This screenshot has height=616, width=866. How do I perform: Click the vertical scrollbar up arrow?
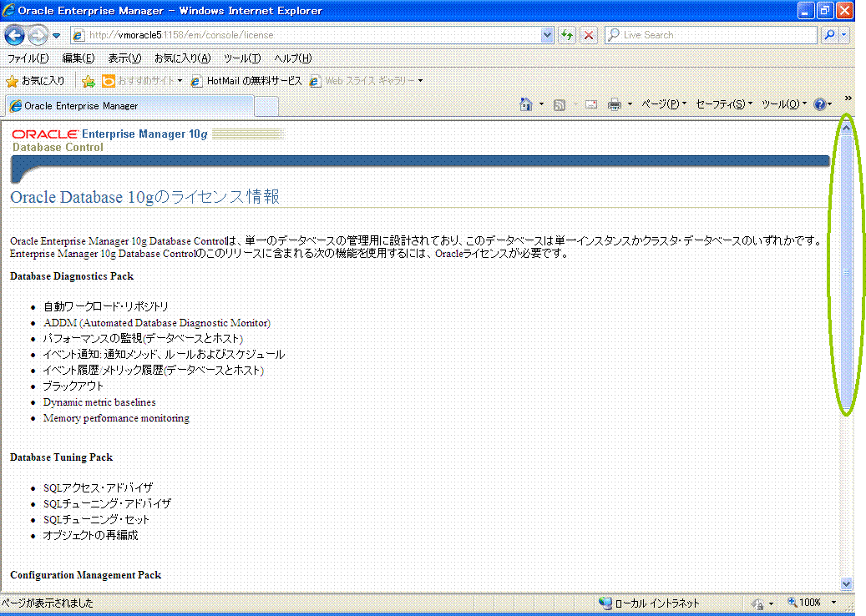846,128
